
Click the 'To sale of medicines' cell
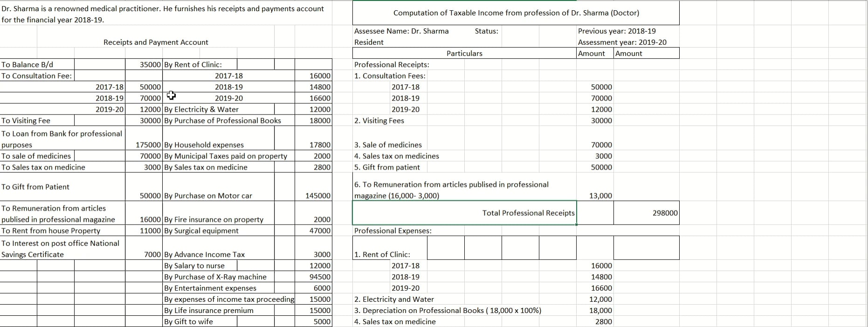(x=36, y=156)
